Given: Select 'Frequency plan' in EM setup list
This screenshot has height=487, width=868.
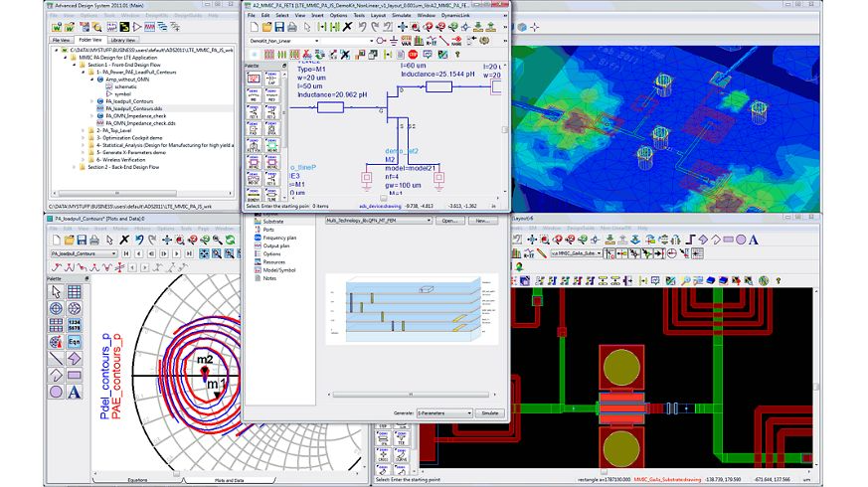Looking at the screenshot, I should pyautogui.click(x=277, y=238).
